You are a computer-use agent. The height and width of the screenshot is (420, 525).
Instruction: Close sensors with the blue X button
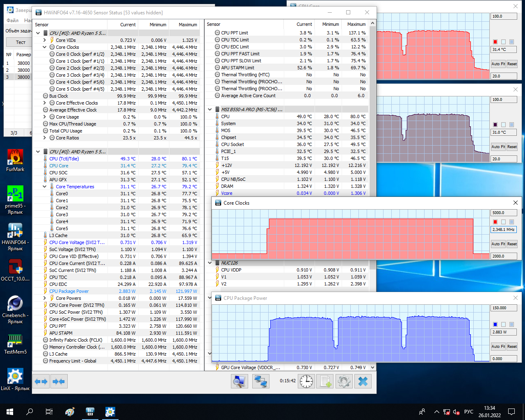click(363, 381)
